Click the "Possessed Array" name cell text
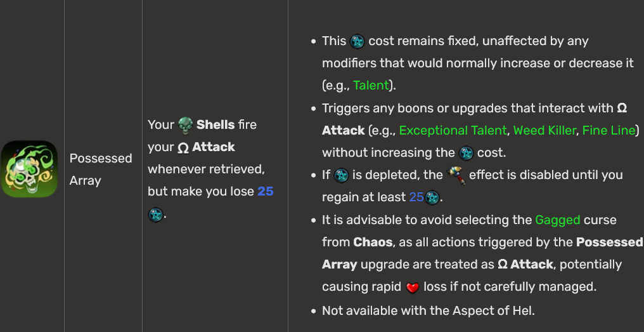 point(101,169)
